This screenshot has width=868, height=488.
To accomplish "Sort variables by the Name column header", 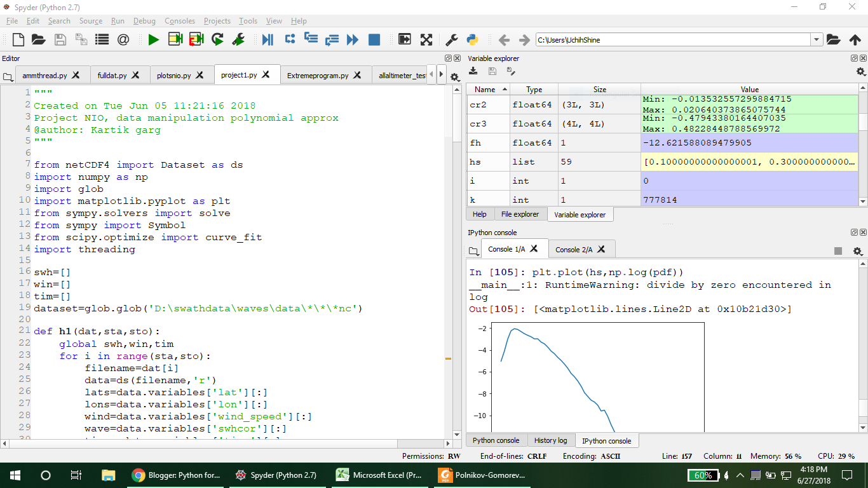I will click(485, 90).
